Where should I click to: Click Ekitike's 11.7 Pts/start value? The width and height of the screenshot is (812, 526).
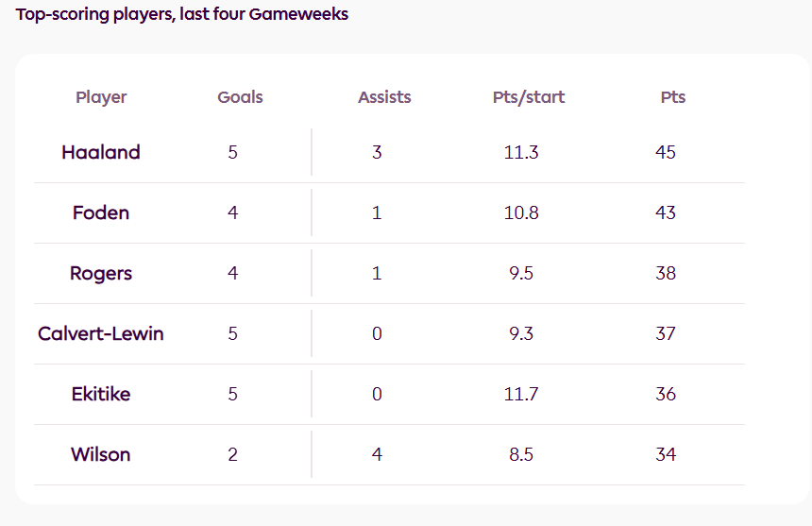pyautogui.click(x=521, y=394)
